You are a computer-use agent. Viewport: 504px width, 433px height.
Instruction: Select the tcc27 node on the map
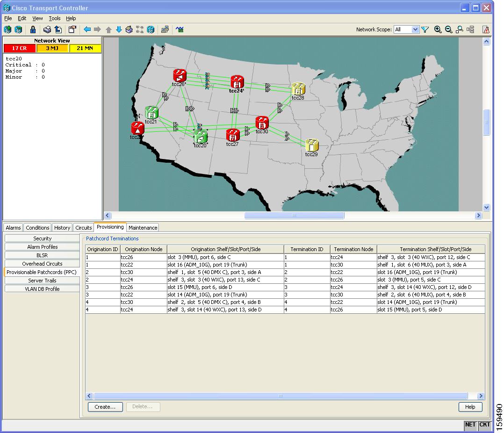click(233, 135)
